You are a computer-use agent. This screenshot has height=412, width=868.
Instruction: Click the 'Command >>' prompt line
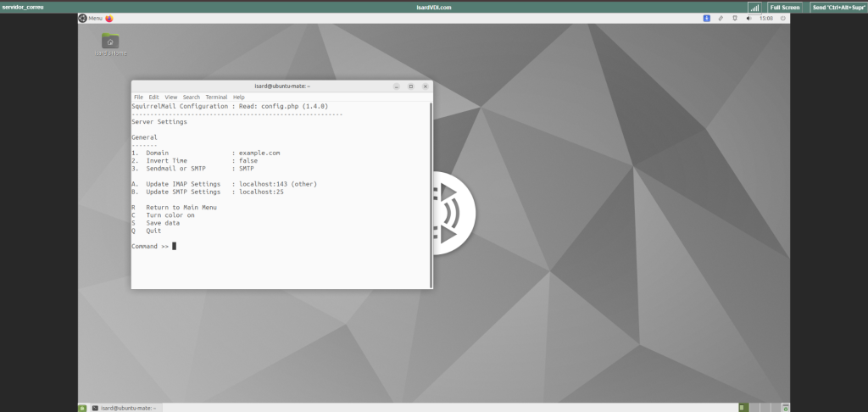point(154,247)
